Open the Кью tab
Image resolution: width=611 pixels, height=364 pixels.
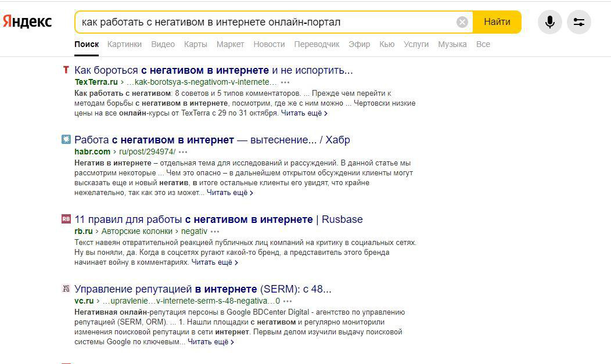pyautogui.click(x=387, y=44)
